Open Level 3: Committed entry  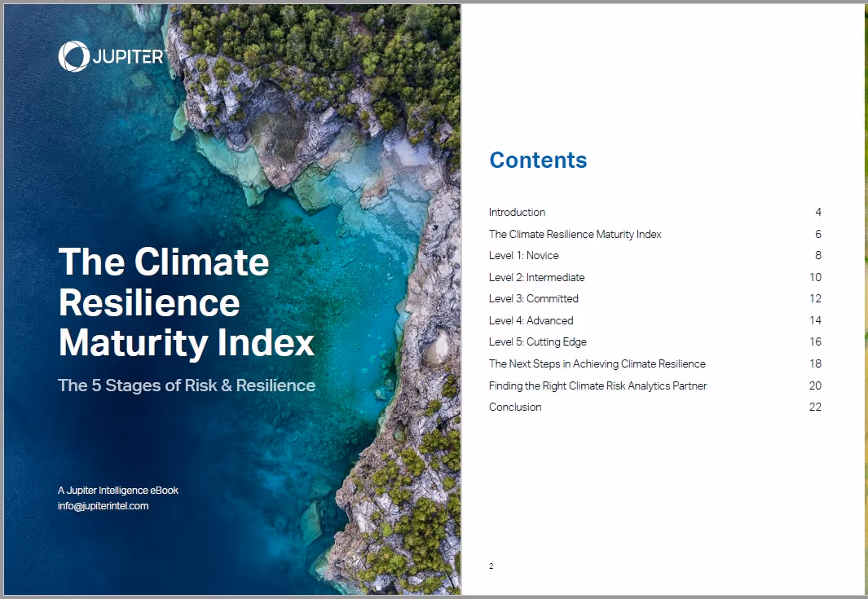534,298
